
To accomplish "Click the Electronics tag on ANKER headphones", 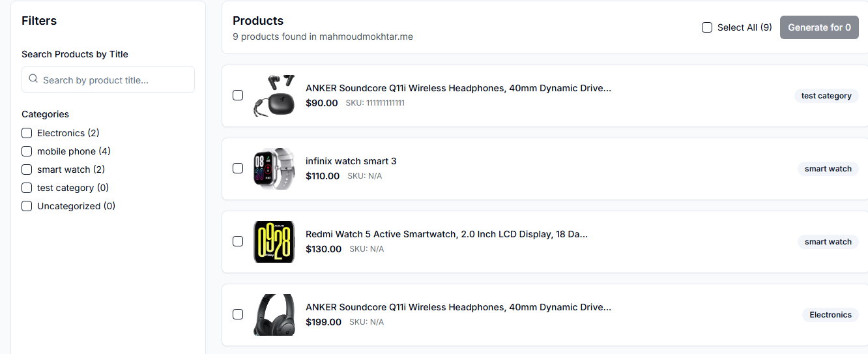I will click(830, 315).
